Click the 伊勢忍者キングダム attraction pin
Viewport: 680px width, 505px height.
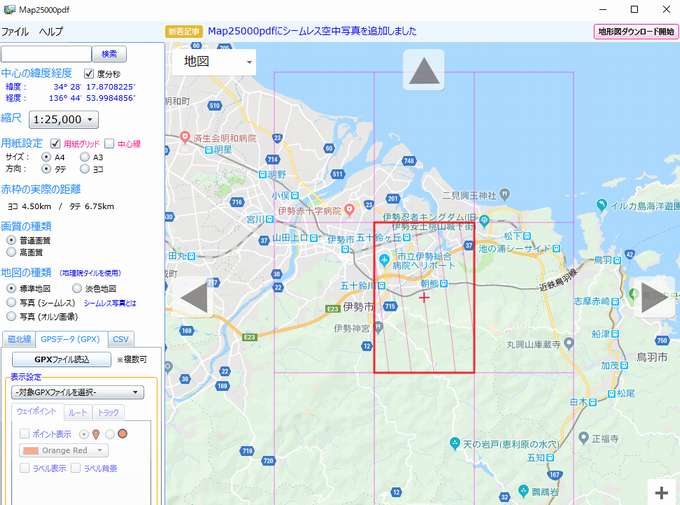[x=484, y=221]
